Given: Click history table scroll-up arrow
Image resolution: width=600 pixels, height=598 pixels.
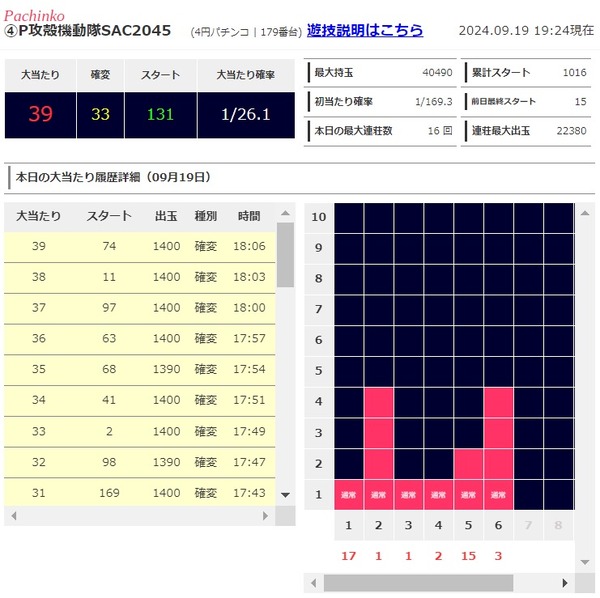Looking at the screenshot, I should [x=285, y=213].
